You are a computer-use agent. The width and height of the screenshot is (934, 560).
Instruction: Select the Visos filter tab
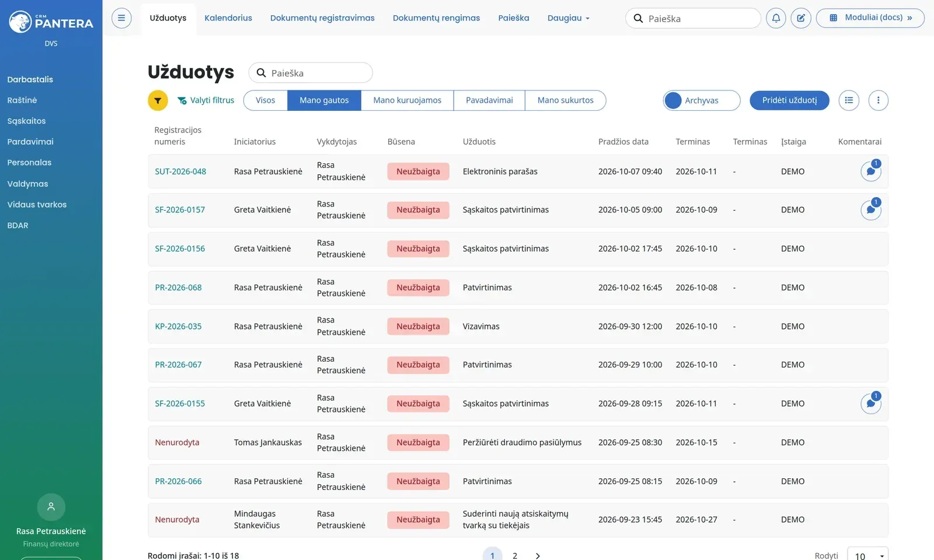tap(265, 100)
